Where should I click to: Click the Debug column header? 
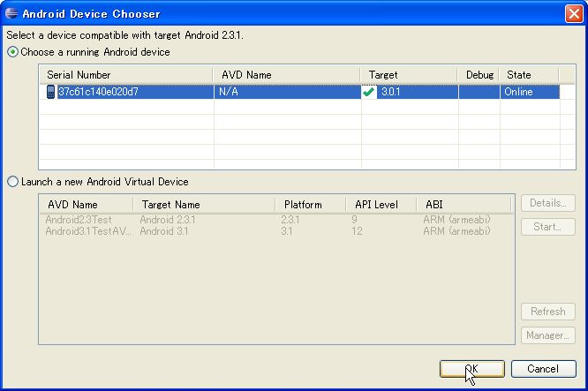click(479, 75)
